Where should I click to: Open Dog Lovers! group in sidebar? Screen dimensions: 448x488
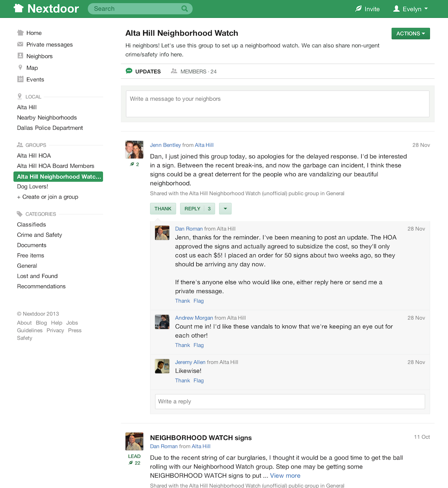pos(33,187)
